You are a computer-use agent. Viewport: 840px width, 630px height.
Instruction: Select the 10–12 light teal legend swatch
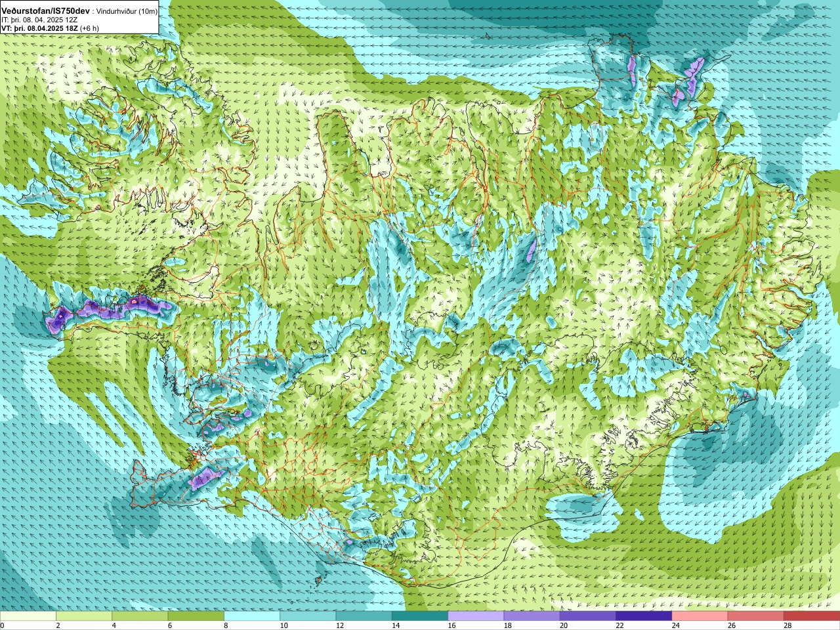click(x=308, y=616)
